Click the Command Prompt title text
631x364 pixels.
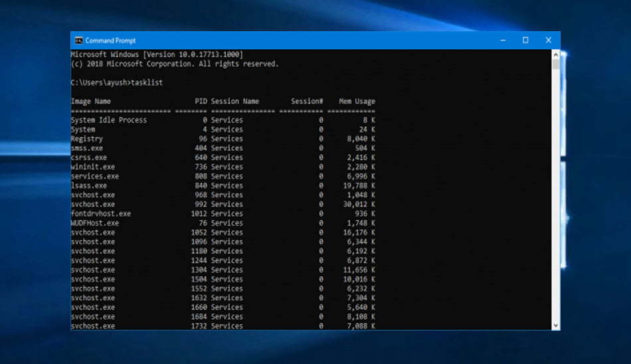(110, 41)
